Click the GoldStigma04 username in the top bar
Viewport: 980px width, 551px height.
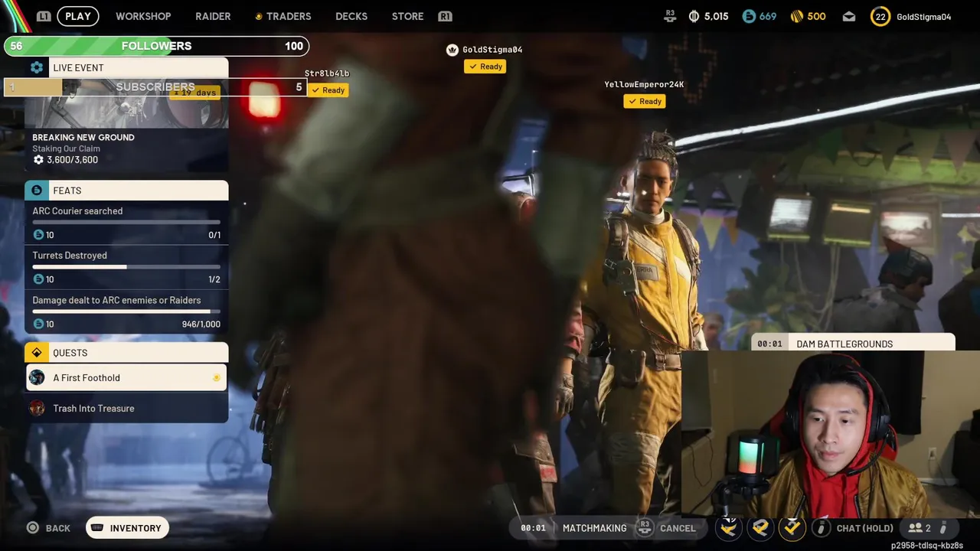923,17
